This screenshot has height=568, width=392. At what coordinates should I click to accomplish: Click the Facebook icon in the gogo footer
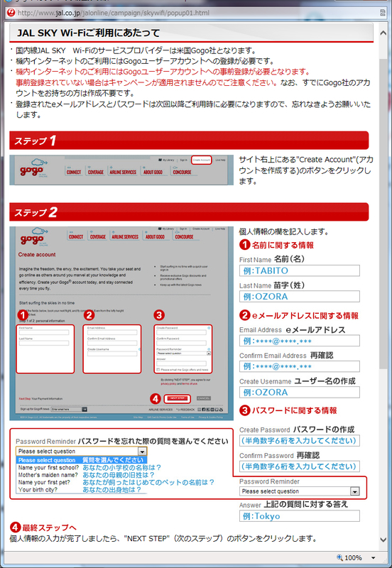click(x=204, y=410)
